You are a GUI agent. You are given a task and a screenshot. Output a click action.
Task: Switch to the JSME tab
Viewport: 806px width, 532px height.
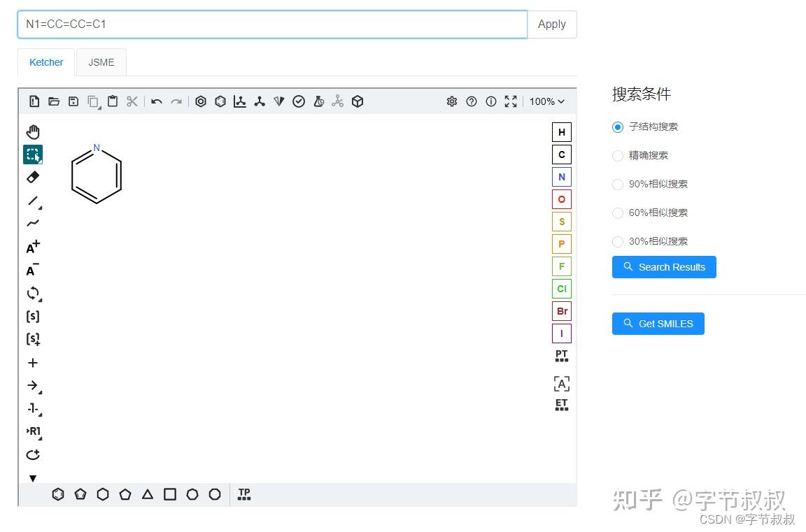[x=101, y=62]
